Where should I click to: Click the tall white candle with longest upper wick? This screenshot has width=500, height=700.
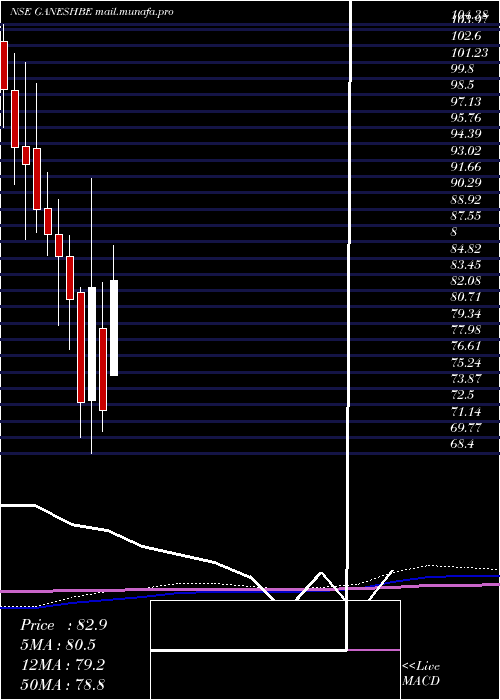click(92, 344)
